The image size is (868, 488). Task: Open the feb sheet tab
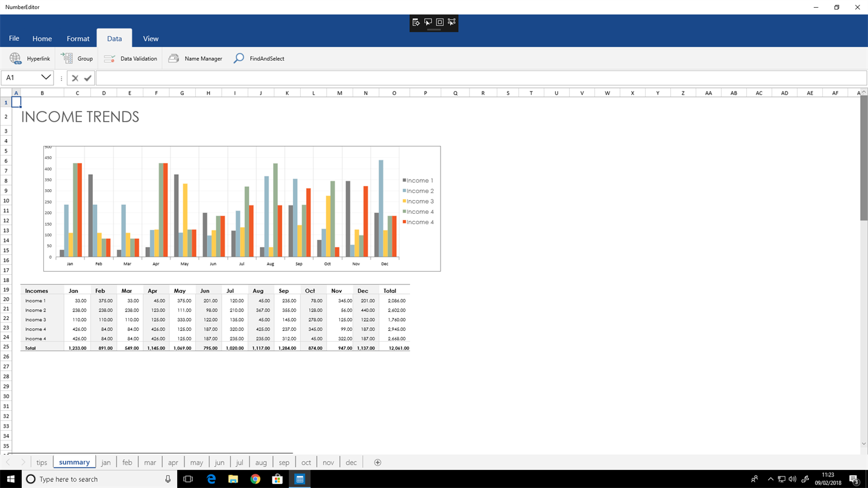click(x=127, y=463)
